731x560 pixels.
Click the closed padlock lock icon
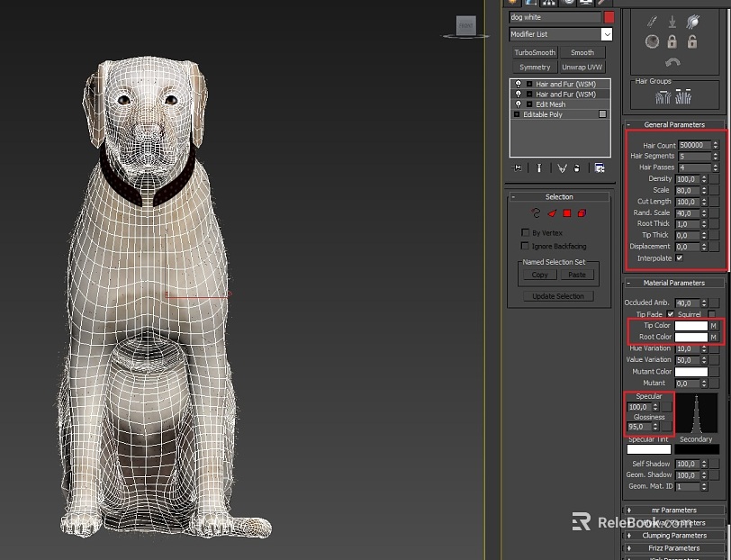coord(672,42)
